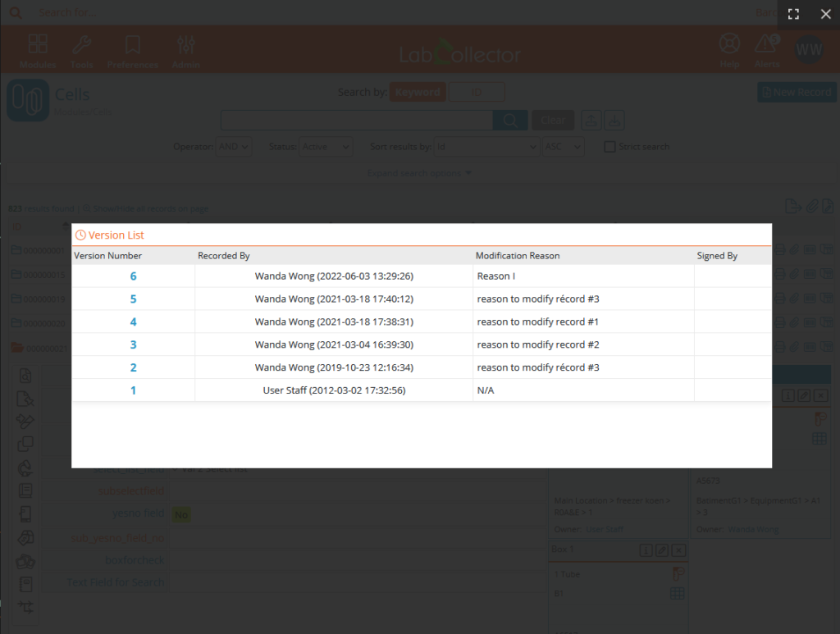840x634 pixels.
Task: Click the Cells module icon
Action: 28,100
